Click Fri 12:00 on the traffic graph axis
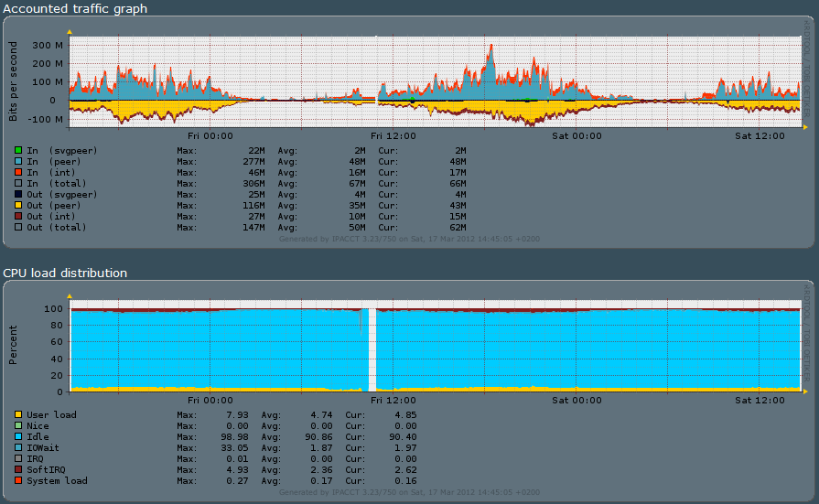This screenshot has width=819, height=504. 393,135
